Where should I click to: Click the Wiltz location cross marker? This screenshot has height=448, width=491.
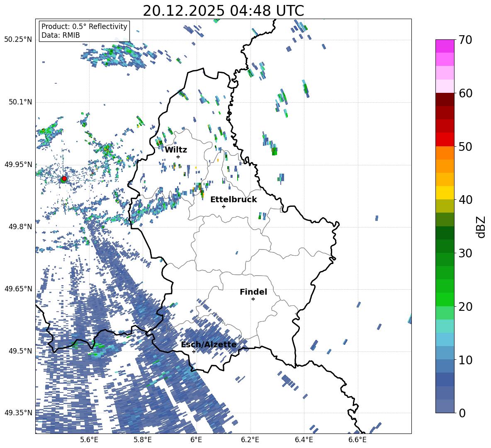[178, 157]
